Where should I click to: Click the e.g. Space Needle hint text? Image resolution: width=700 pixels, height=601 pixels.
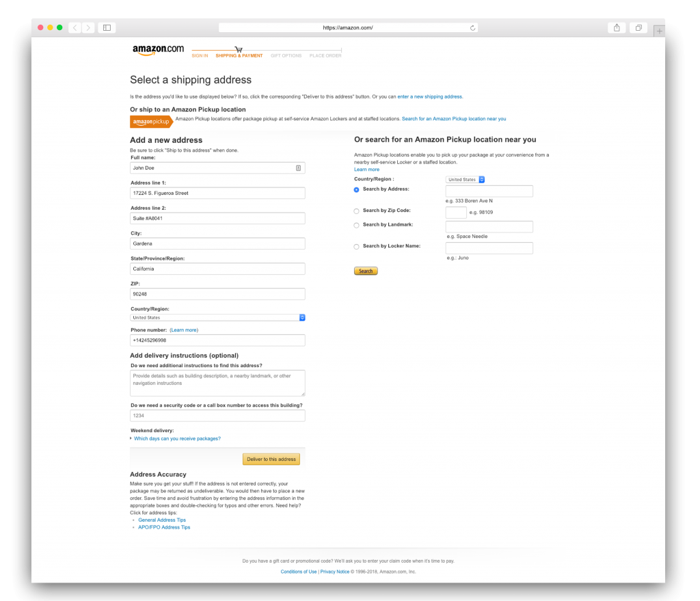(x=467, y=236)
